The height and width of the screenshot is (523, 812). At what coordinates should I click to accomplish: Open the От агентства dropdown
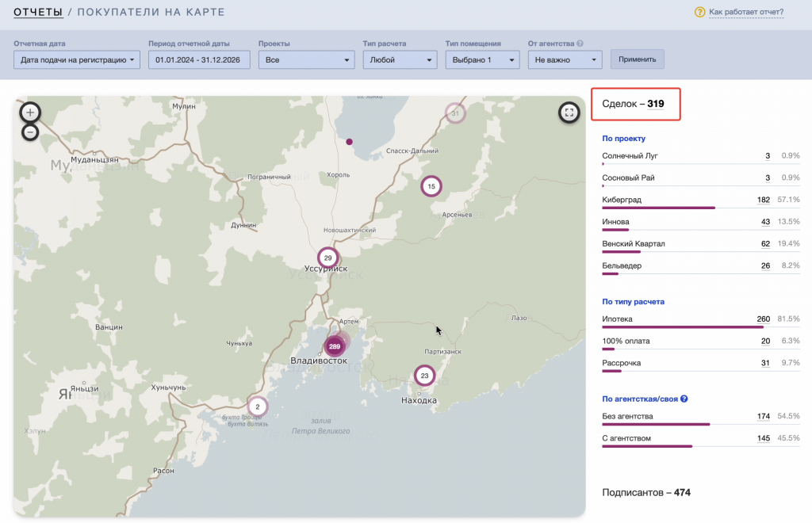[x=565, y=59]
